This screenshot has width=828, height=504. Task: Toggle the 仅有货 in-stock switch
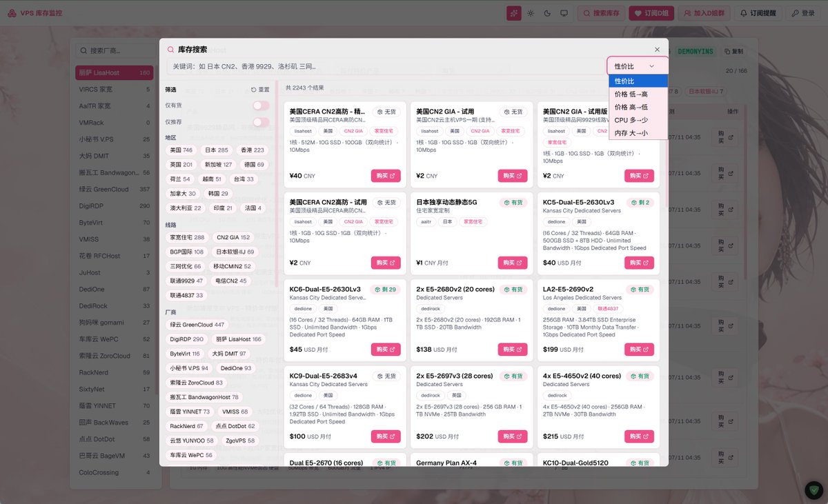click(x=261, y=105)
